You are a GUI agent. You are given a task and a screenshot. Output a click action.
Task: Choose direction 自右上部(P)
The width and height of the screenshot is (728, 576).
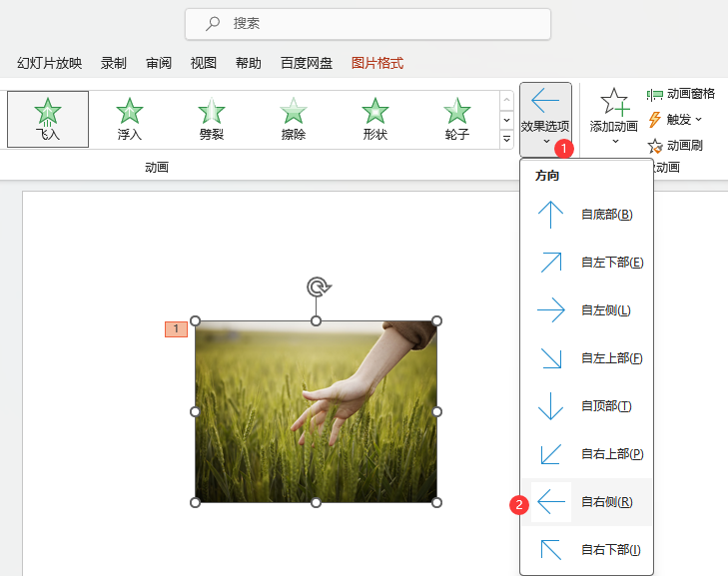coord(586,454)
